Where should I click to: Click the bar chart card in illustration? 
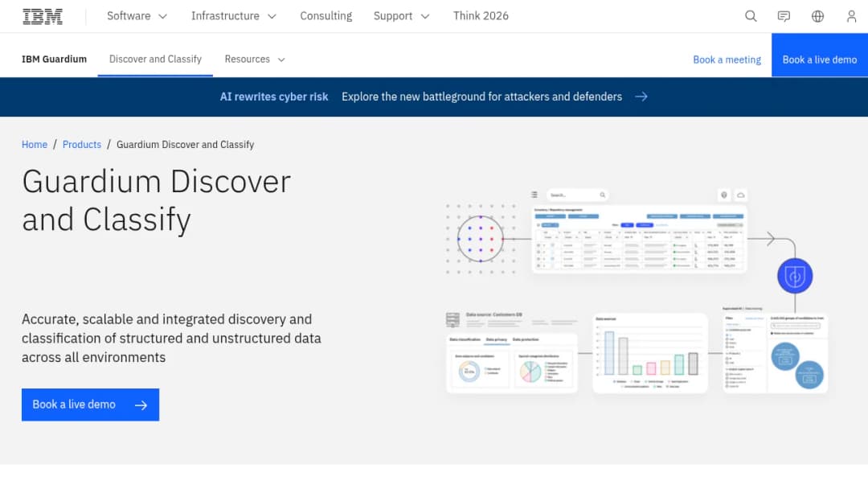point(650,353)
